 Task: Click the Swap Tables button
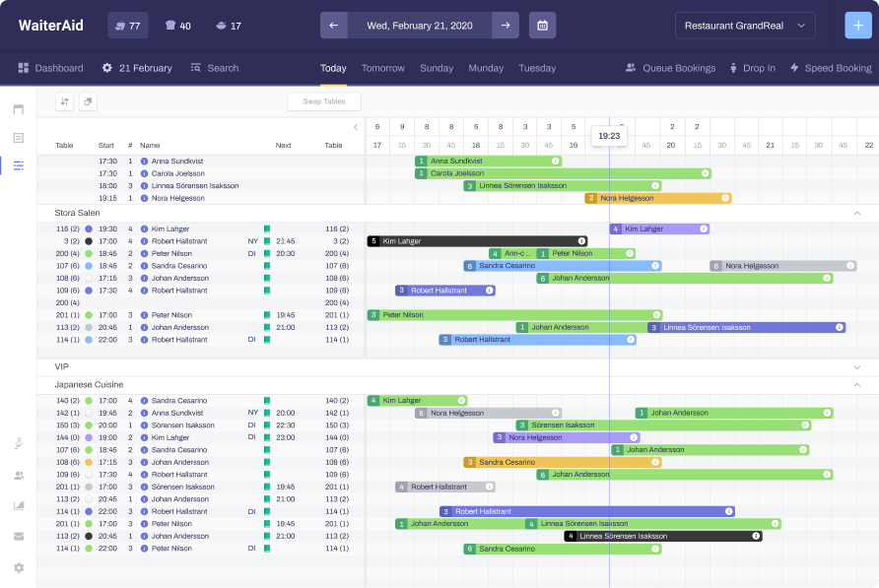[x=324, y=101]
